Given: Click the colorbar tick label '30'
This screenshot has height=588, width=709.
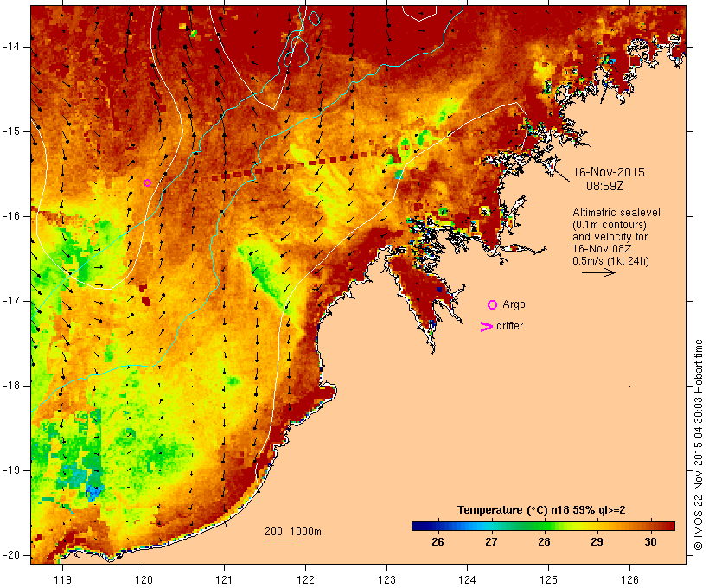Looking at the screenshot, I should [650, 542].
